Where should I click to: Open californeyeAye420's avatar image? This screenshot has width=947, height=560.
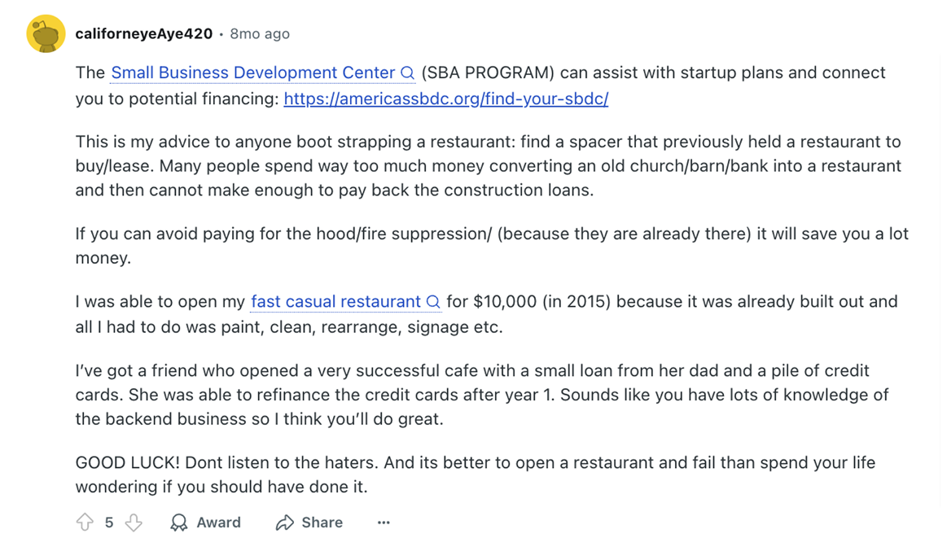coord(46,34)
